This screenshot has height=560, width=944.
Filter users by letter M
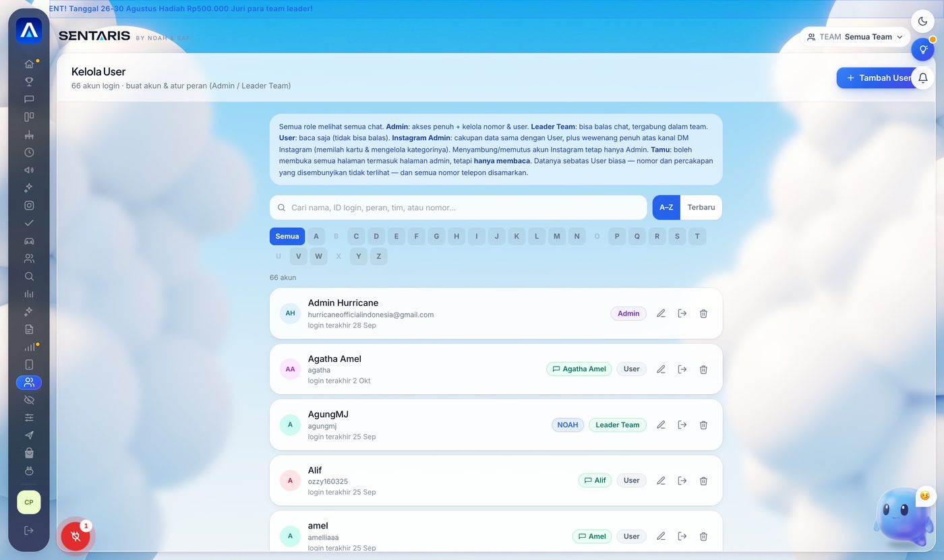point(557,237)
